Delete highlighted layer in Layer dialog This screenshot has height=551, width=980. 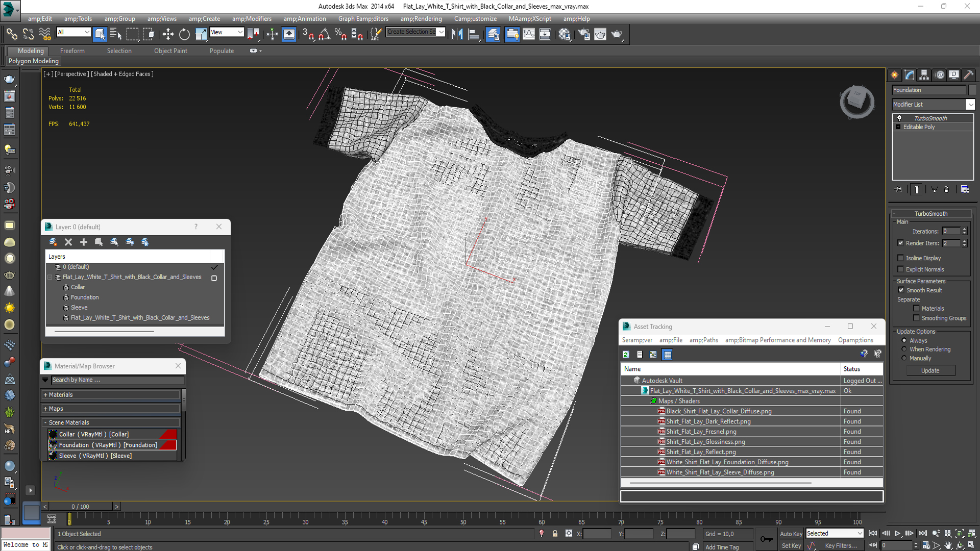click(68, 242)
